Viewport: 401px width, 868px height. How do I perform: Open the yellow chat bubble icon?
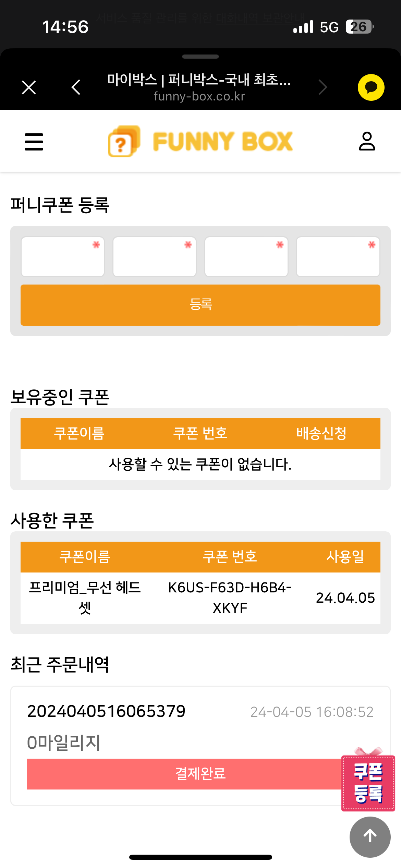click(371, 87)
